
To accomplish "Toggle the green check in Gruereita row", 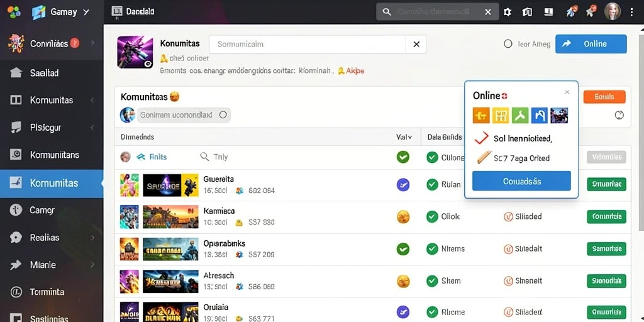I will click(432, 184).
